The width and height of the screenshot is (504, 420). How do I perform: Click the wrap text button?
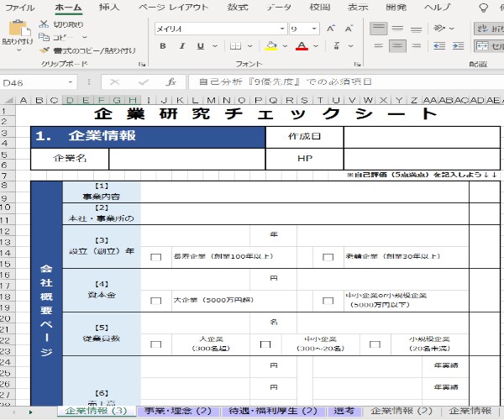tap(489, 29)
